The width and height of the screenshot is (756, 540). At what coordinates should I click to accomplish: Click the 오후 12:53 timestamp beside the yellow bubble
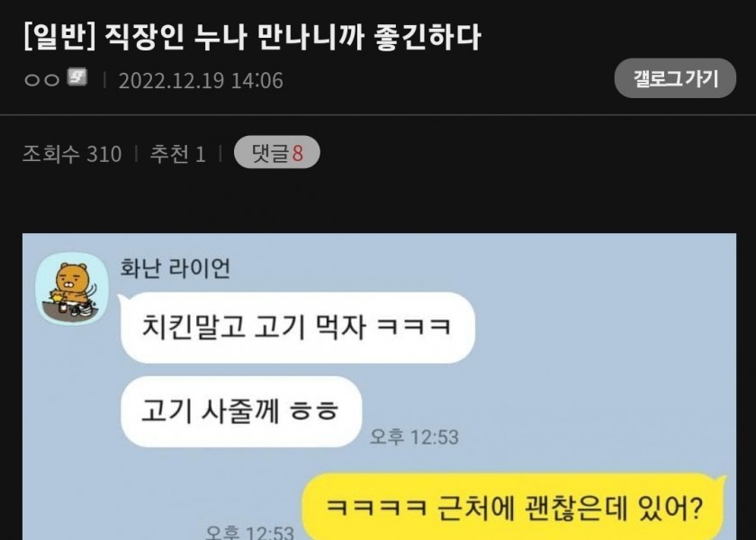point(249,532)
